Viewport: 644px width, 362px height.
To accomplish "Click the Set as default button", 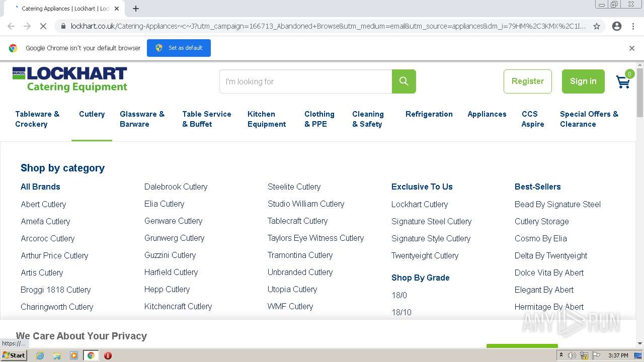I will (x=179, y=48).
